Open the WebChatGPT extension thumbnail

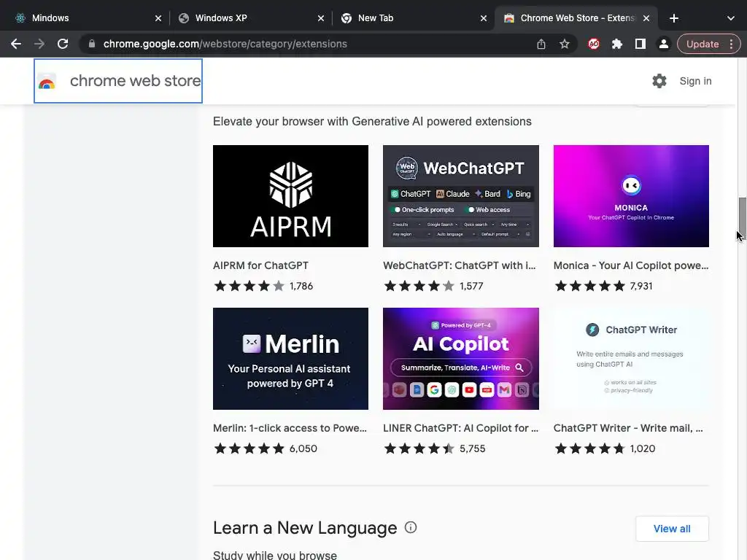click(461, 196)
